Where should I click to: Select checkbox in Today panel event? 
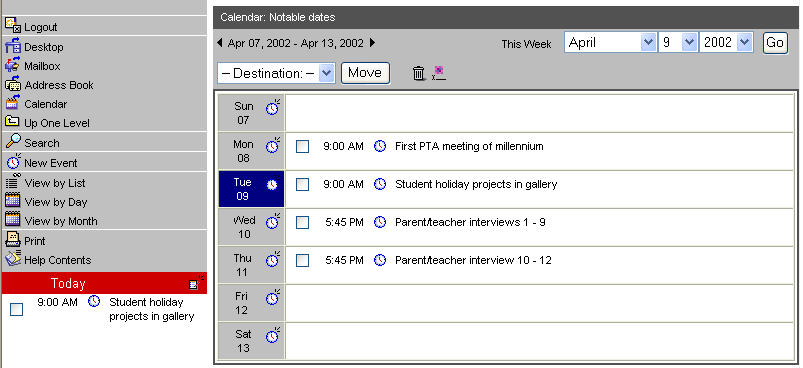[x=17, y=309]
